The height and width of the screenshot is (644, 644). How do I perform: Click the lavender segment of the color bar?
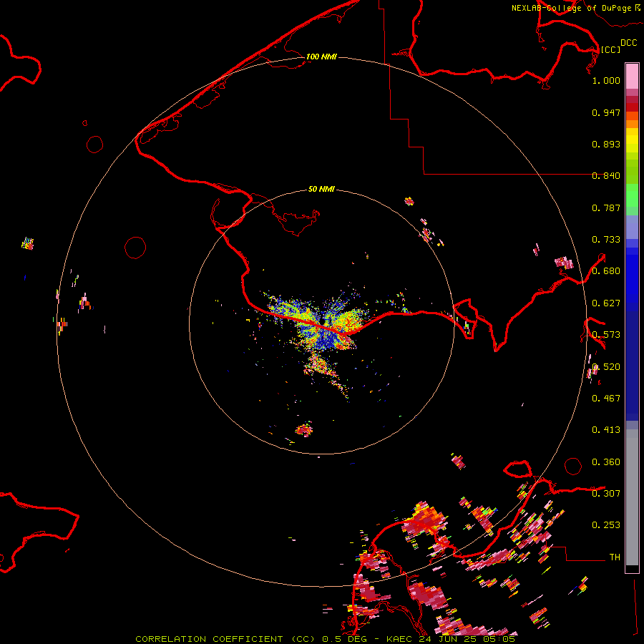click(632, 227)
